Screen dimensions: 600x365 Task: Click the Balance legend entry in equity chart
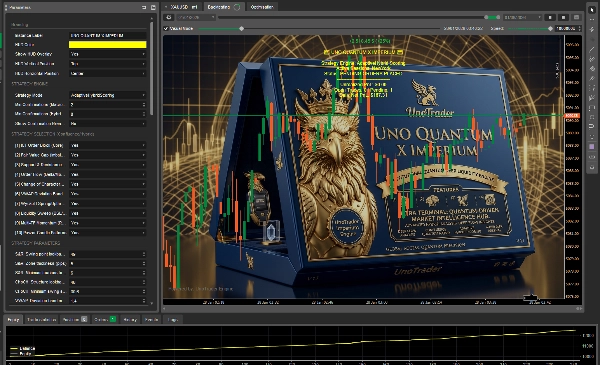tap(23, 349)
